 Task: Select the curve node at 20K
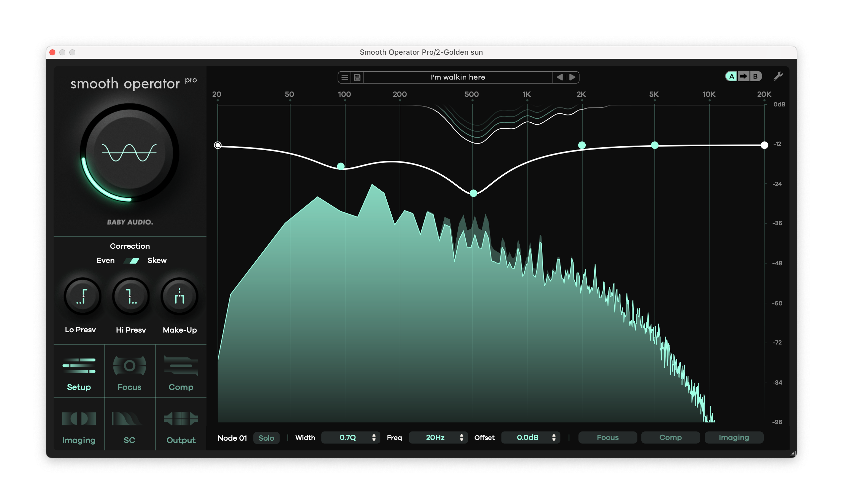(764, 145)
